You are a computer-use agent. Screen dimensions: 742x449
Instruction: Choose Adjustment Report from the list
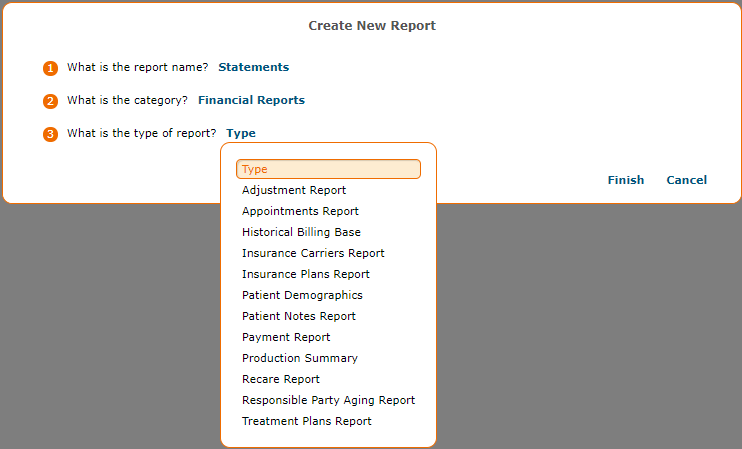[294, 190]
